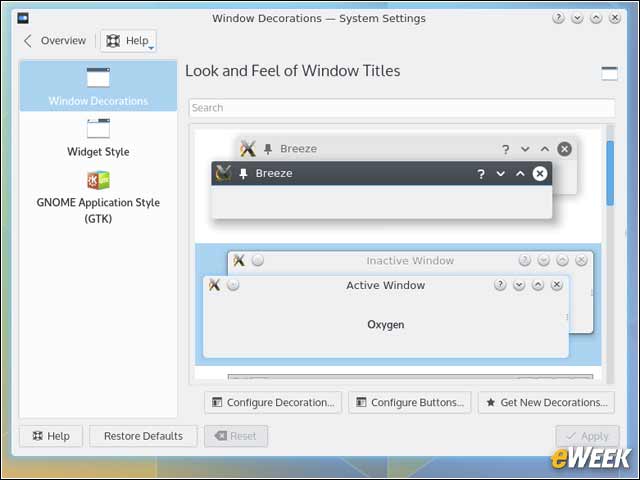The width and height of the screenshot is (640, 480).
Task: Open Configure Buttons dialog
Action: tap(410, 402)
